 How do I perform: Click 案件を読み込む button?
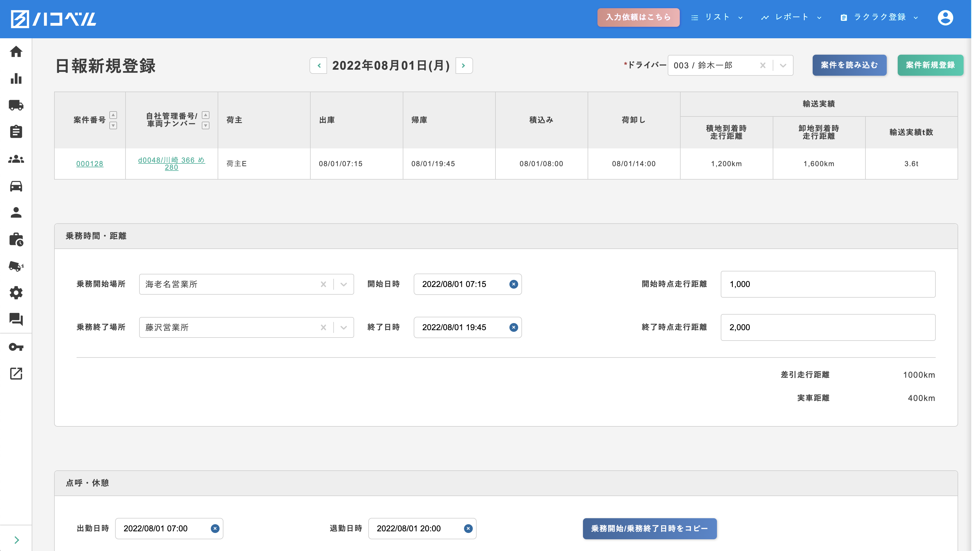pos(849,65)
